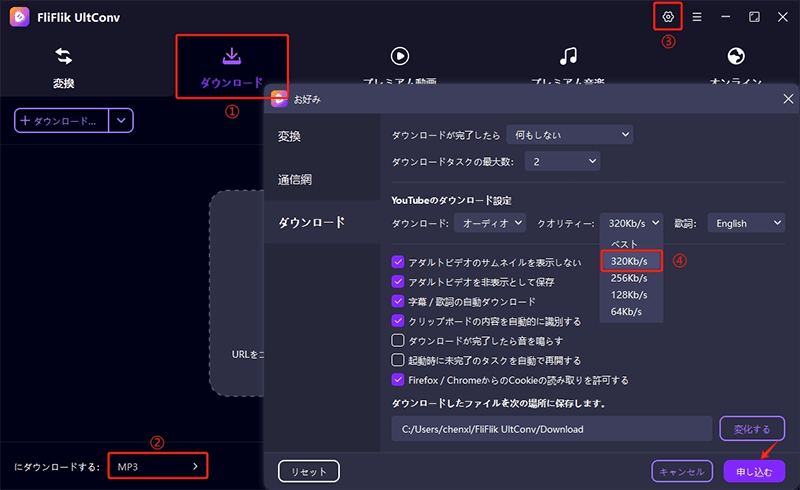Open the MP3 output format selector
Image resolution: width=800 pixels, height=490 pixels.
158,467
